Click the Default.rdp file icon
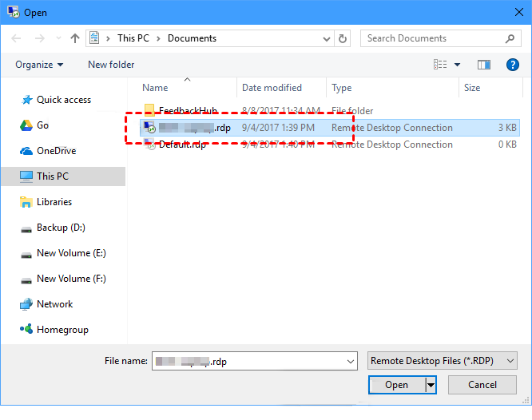 pos(149,145)
